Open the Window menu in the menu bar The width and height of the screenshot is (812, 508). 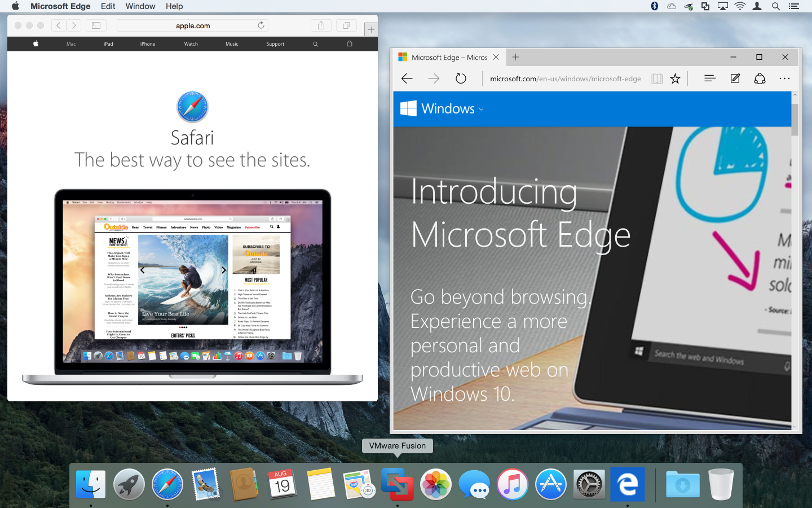[x=140, y=6]
